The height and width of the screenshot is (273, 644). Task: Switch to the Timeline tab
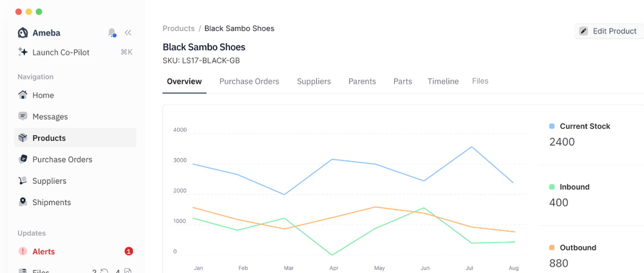click(443, 82)
